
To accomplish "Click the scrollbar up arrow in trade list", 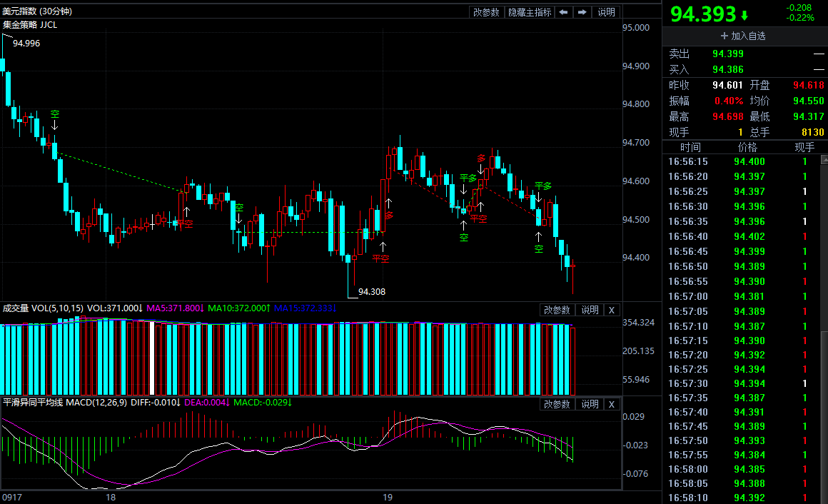I will click(824, 159).
